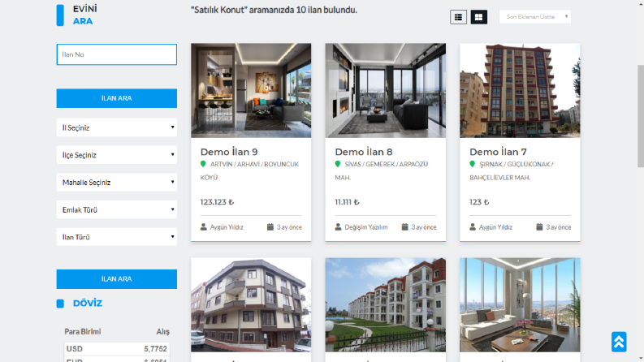644x362 pixels.
Task: Click the ARTVİN / ARHAVİ location text
Action: (x=249, y=170)
